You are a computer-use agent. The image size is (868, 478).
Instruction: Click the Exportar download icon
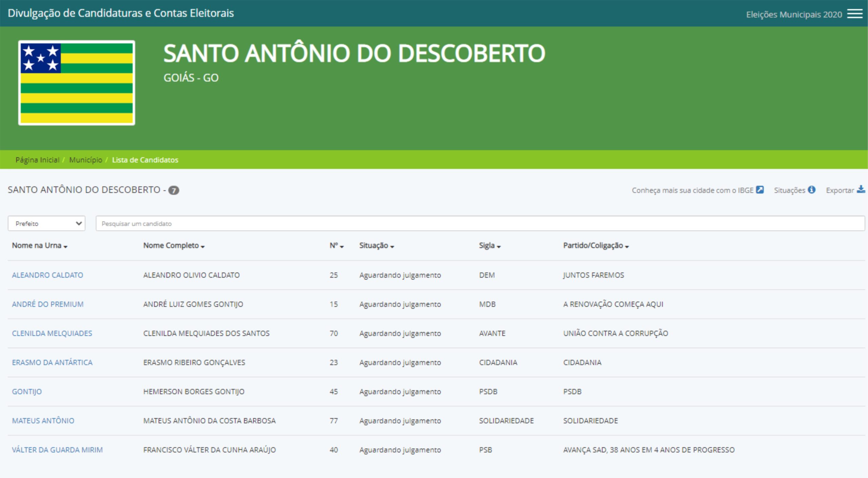(861, 190)
